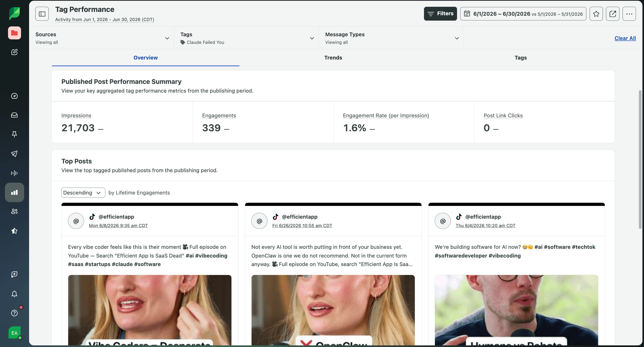Open the Descending sort order dropdown
Image resolution: width=644 pixels, height=347 pixels.
click(83, 192)
